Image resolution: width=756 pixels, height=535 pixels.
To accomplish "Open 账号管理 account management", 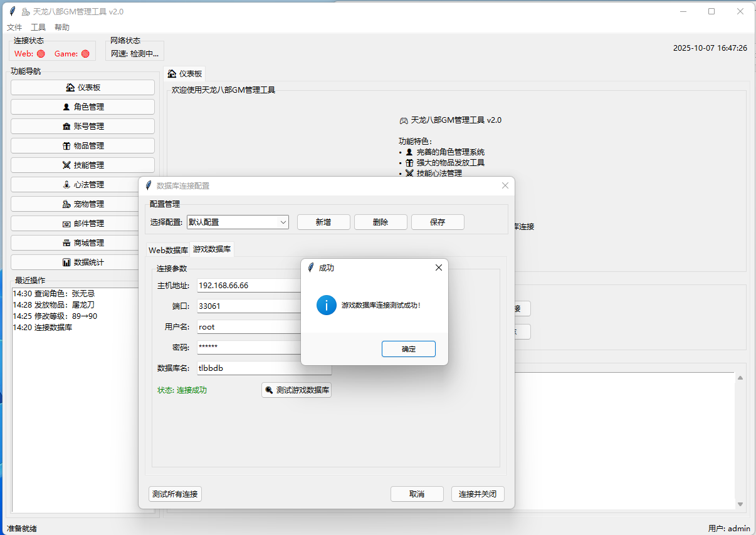I will (x=83, y=127).
